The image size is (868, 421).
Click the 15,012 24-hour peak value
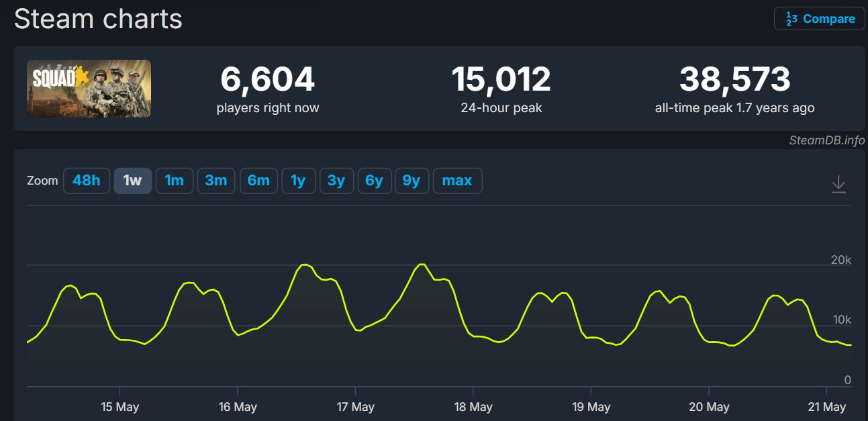(x=501, y=79)
